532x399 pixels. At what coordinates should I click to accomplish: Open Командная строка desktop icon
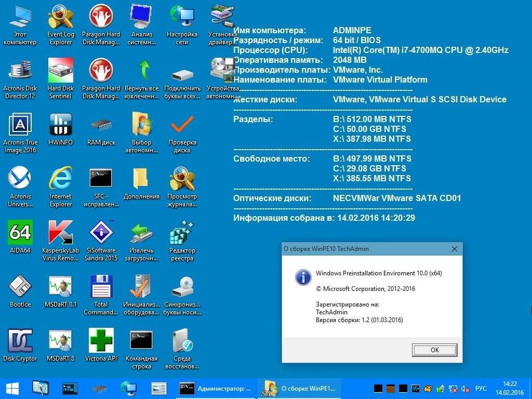[141, 349]
